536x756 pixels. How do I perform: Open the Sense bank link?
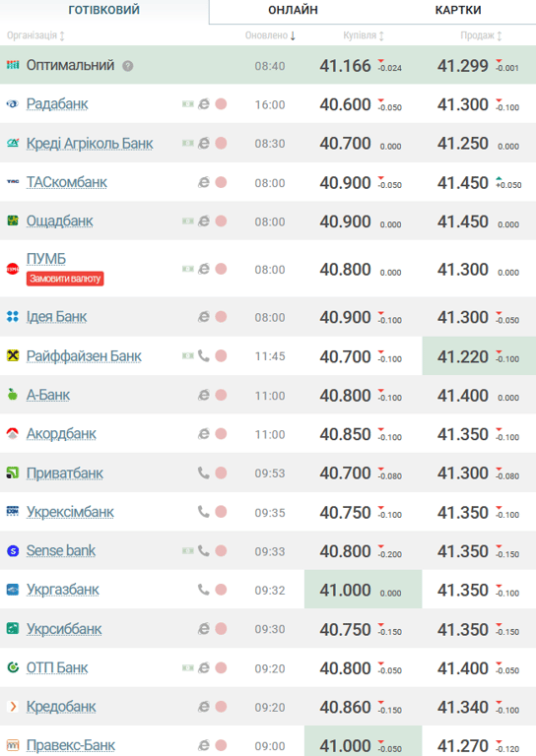pyautogui.click(x=61, y=550)
